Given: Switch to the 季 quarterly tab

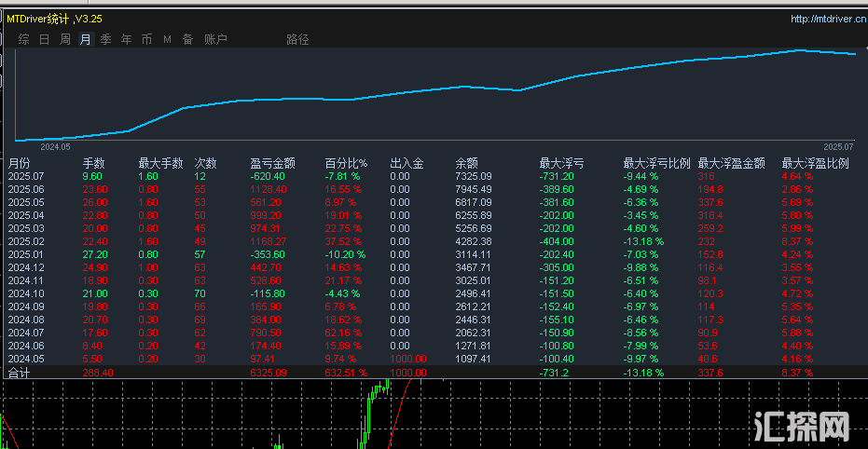Looking at the screenshot, I should (105, 39).
